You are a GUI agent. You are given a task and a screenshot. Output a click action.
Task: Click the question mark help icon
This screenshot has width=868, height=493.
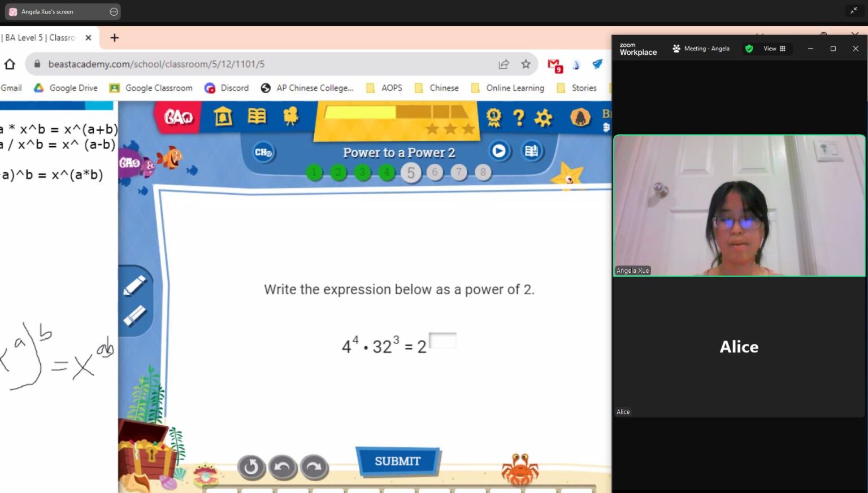[x=519, y=117]
